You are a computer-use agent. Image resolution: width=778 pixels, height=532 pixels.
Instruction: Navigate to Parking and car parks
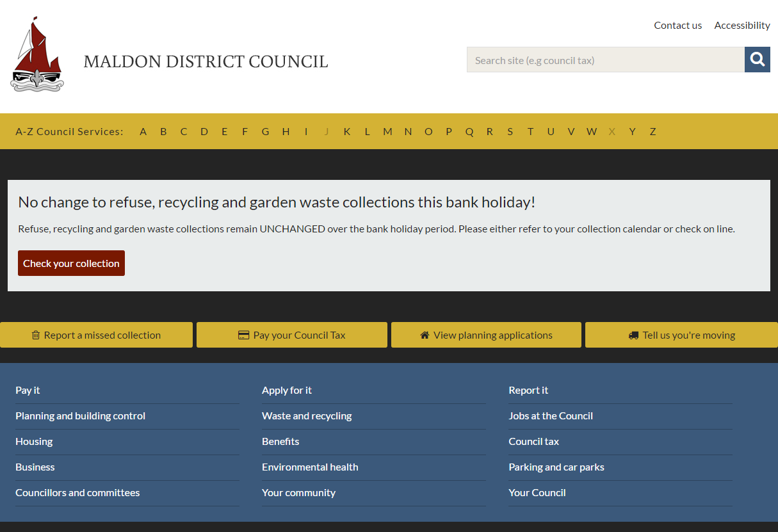(556, 467)
